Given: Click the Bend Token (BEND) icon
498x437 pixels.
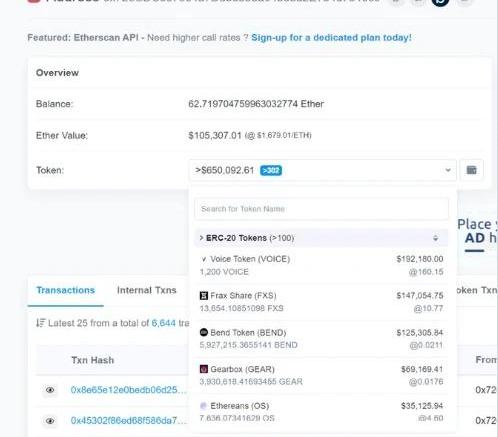Looking at the screenshot, I should click(203, 332).
